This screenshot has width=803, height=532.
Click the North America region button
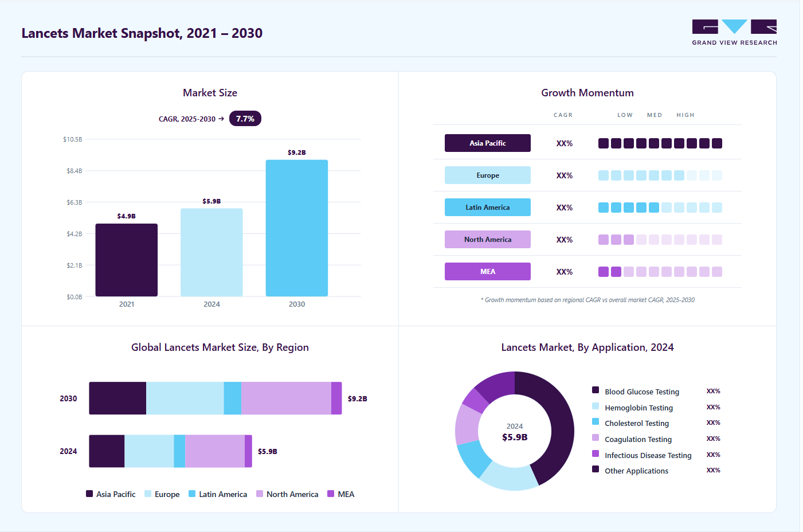pyautogui.click(x=488, y=240)
